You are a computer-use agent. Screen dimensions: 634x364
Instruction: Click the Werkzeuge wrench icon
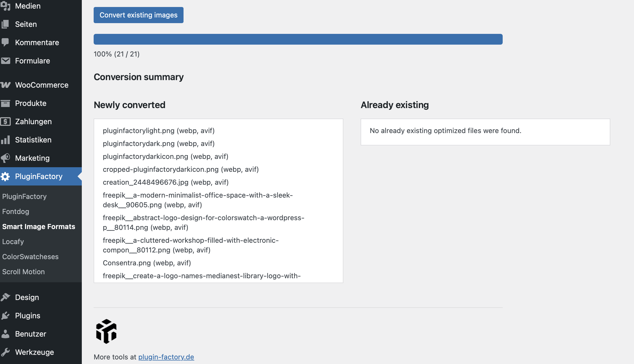(x=5, y=352)
